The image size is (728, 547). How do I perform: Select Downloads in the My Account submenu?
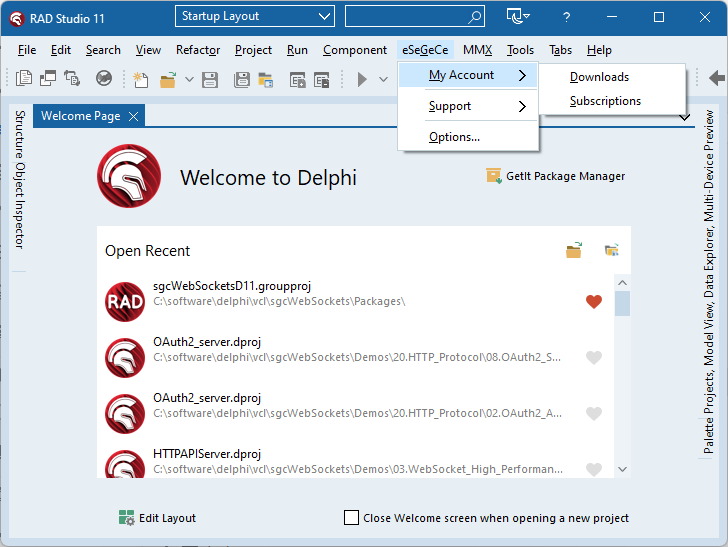pyautogui.click(x=612, y=77)
